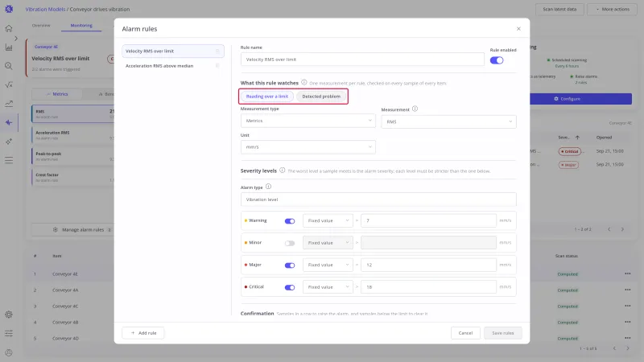Close the Alarm rules dialog
The width and height of the screenshot is (644, 362).
tap(518, 29)
